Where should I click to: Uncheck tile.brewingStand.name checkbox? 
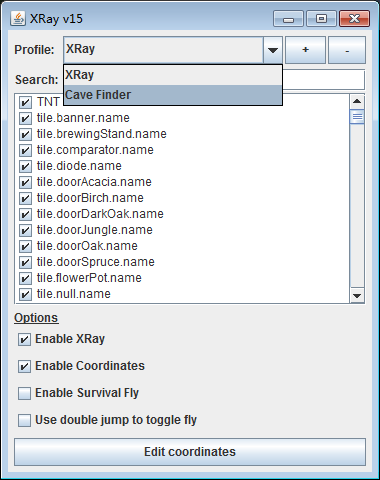point(25,134)
